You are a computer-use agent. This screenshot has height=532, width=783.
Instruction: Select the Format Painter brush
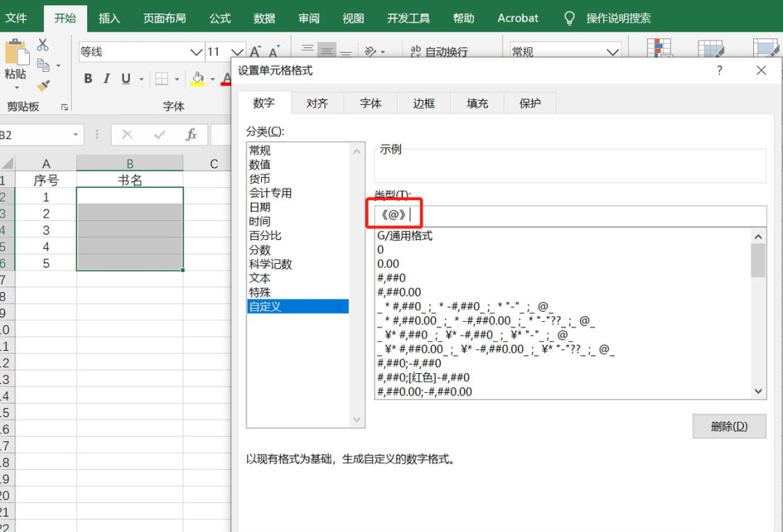[x=43, y=86]
